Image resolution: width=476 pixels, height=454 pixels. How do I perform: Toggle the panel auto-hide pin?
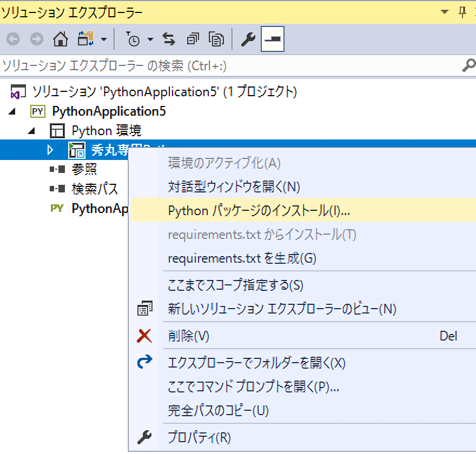pyautogui.click(x=462, y=12)
